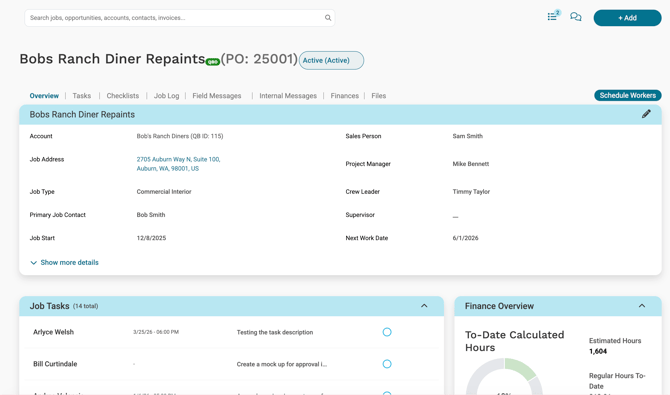670x395 pixels.
Task: Open the Active (Active) status dropdown
Action: pos(331,60)
